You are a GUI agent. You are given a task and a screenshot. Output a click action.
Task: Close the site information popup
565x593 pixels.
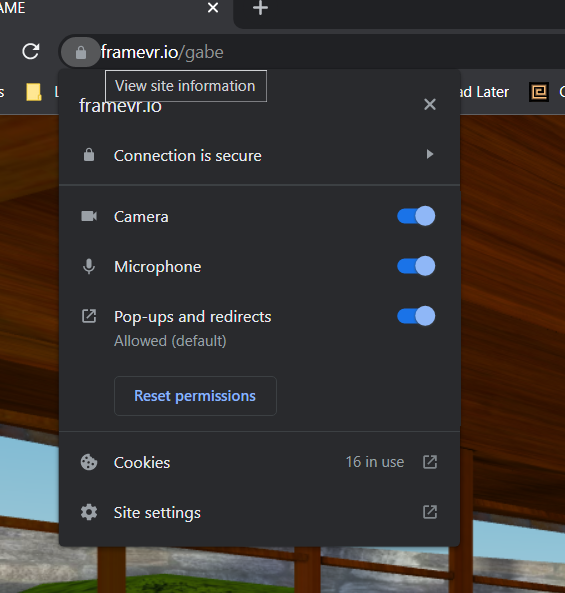click(x=430, y=104)
